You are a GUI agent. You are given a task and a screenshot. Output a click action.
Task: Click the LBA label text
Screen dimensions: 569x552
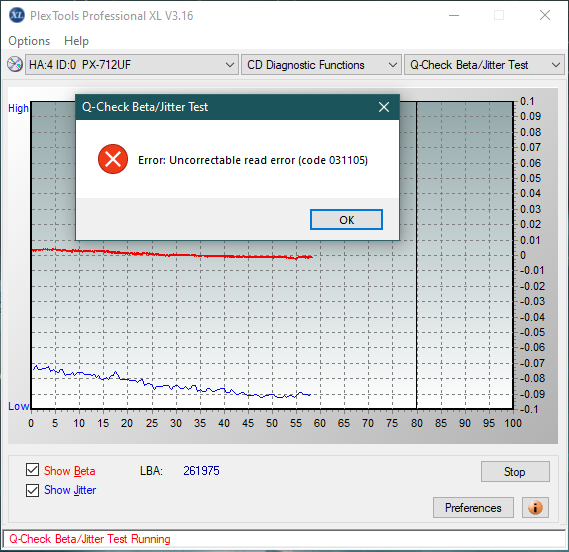pos(151,471)
